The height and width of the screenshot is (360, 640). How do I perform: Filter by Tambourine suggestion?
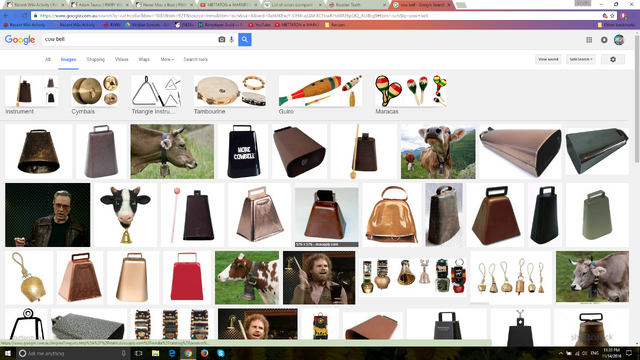pyautogui.click(x=230, y=95)
